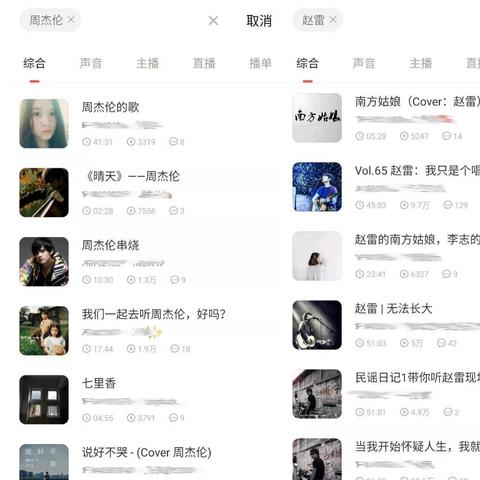Switch to the left 主播 tab

(x=147, y=63)
